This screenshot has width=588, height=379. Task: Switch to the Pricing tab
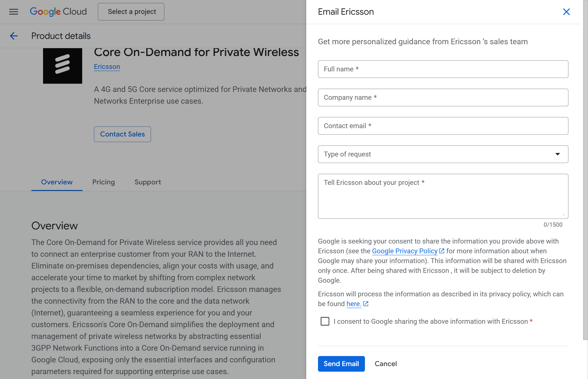103,182
